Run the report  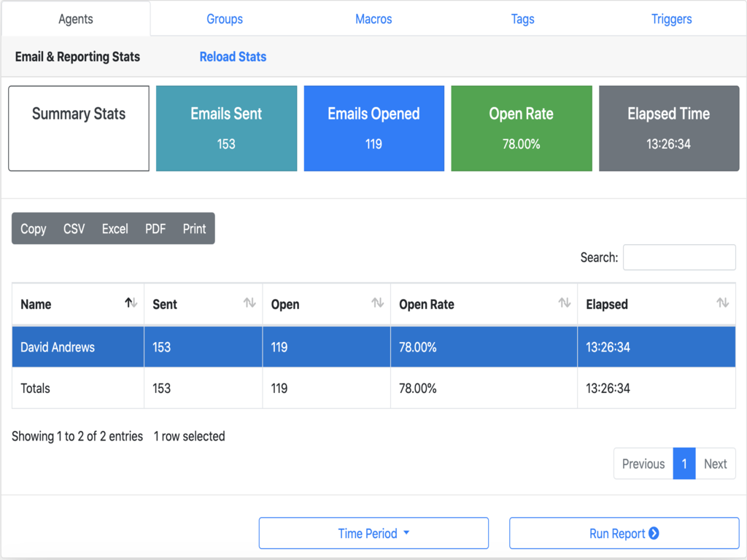coord(624,533)
